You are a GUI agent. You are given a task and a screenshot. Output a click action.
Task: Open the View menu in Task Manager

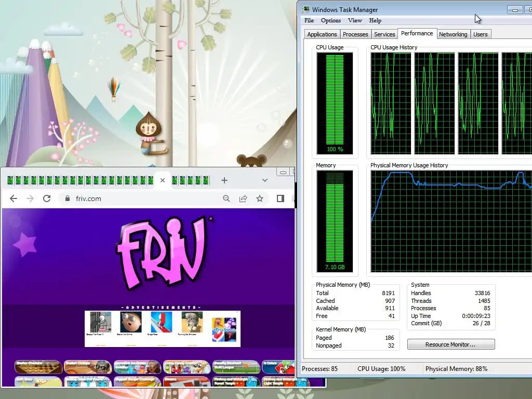click(355, 20)
